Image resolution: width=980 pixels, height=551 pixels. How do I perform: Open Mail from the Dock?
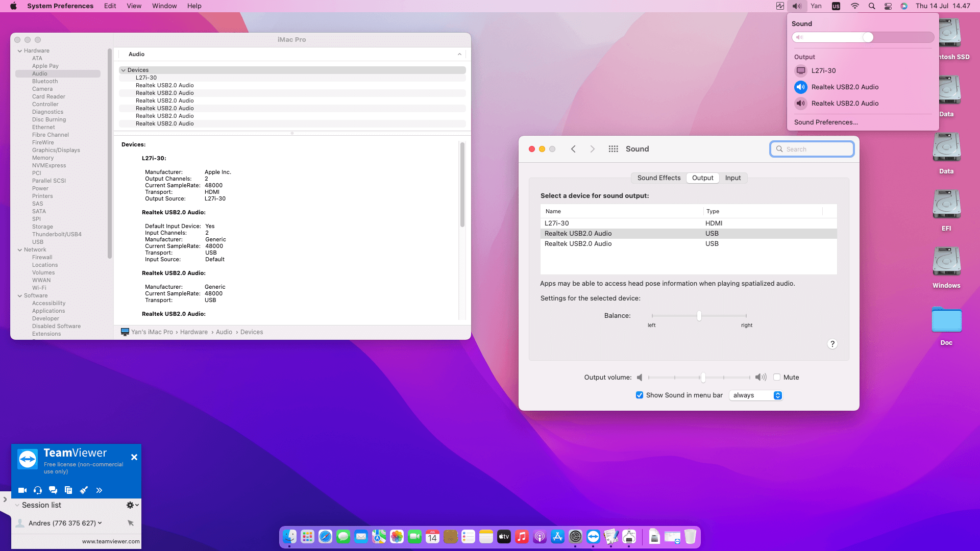361,537
